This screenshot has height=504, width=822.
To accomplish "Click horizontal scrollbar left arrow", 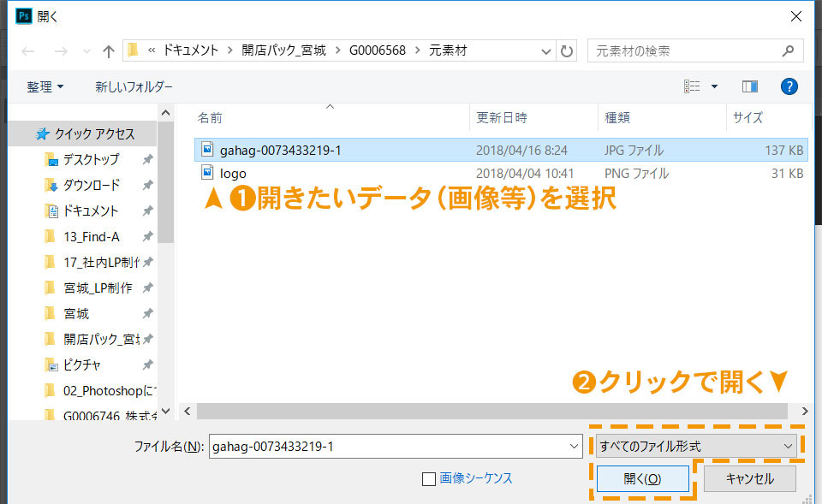I will click(x=188, y=412).
